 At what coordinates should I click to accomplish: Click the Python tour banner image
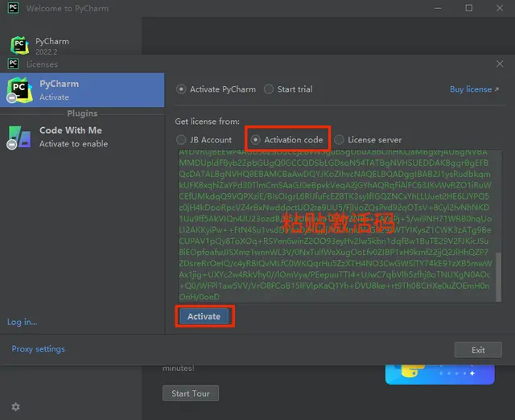click(x=440, y=374)
